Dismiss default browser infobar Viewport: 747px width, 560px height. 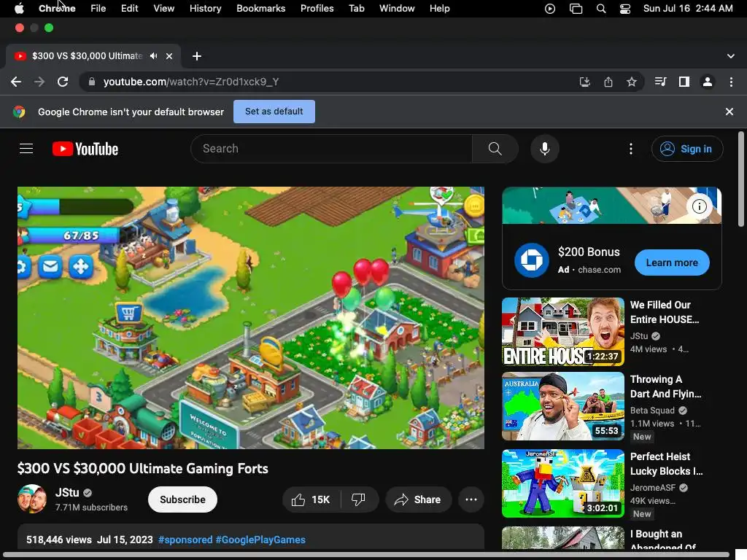tap(729, 112)
